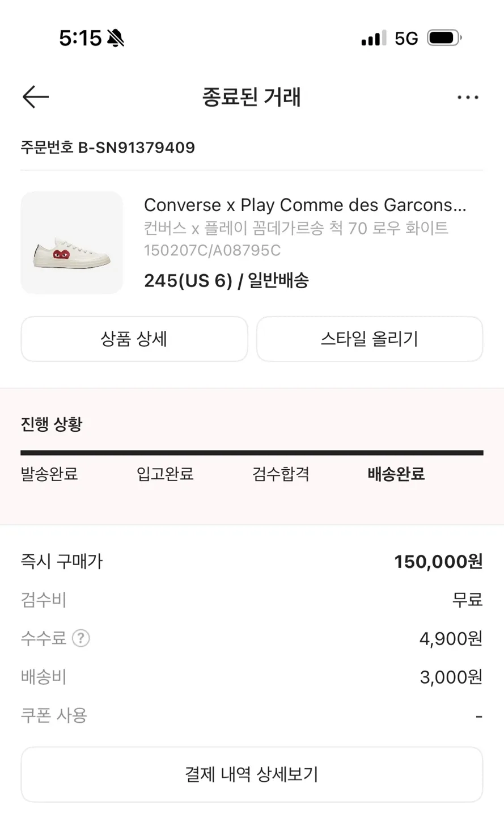Tap the Converse x Play product title
This screenshot has width=504, height=817.
coord(305,205)
